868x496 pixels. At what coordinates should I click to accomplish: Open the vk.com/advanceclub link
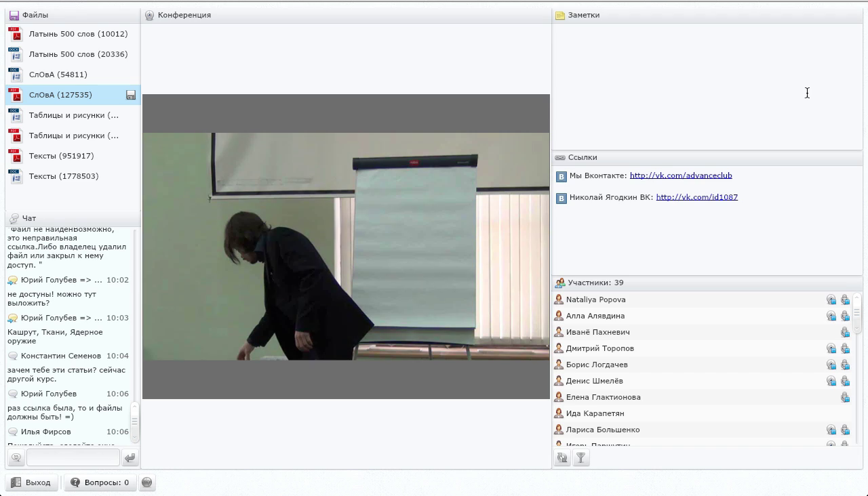[681, 175]
